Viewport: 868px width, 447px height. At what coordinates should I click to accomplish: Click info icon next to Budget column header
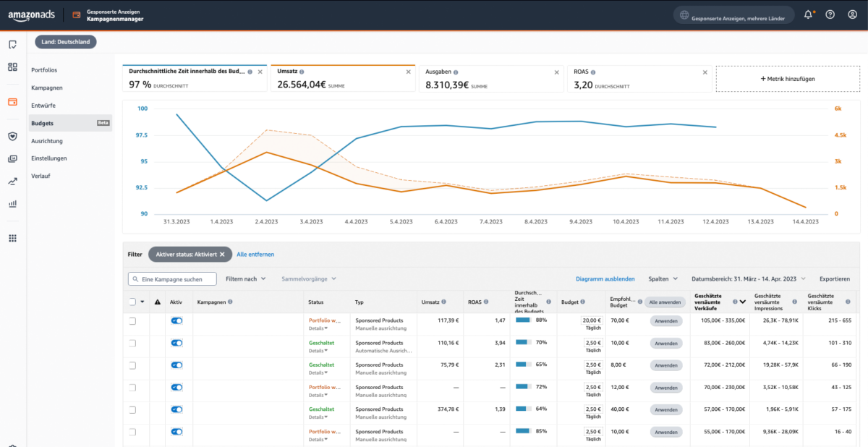(584, 302)
